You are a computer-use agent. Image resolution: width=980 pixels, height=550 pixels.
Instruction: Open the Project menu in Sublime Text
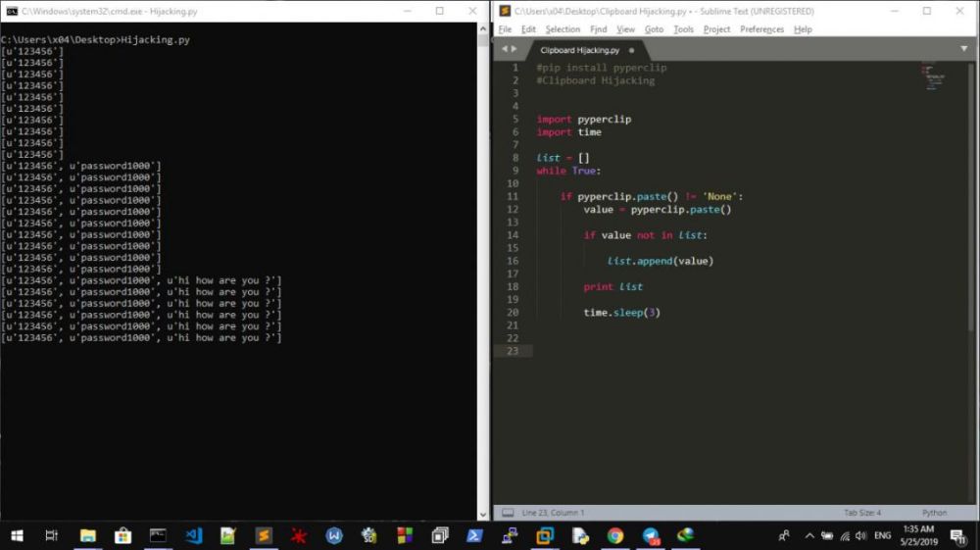716,29
